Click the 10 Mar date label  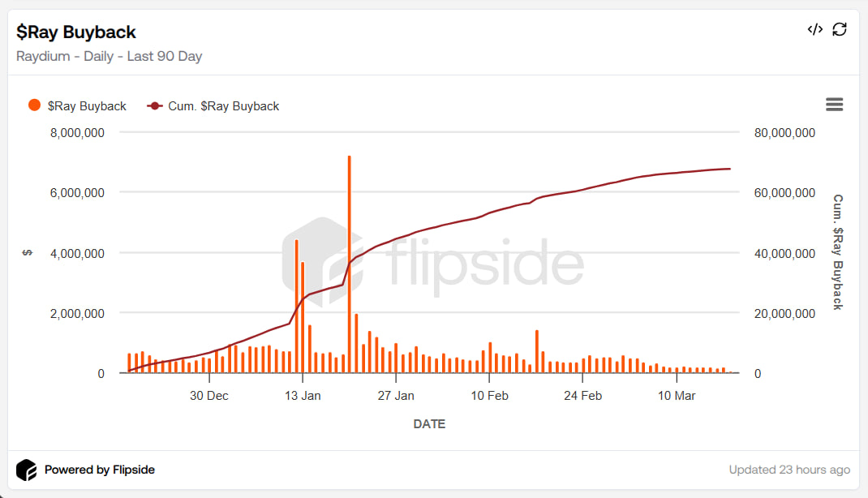point(676,396)
